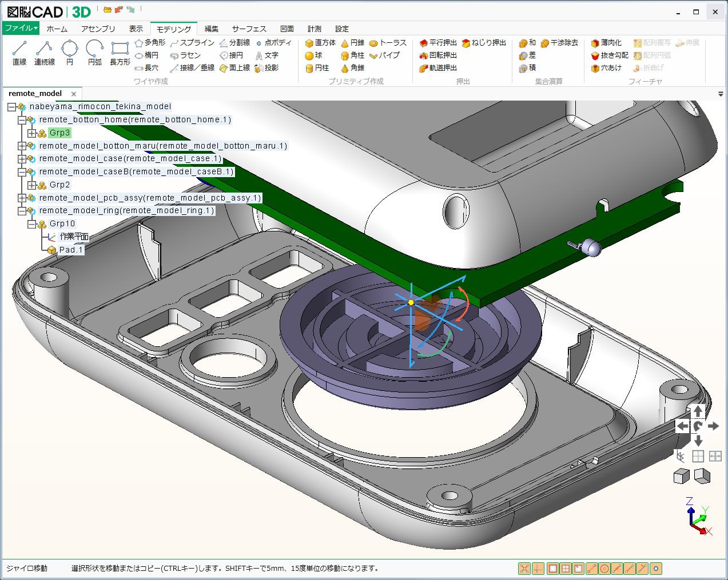Select the highlighted Grp3 tree item
The image size is (728, 580).
coord(59,133)
